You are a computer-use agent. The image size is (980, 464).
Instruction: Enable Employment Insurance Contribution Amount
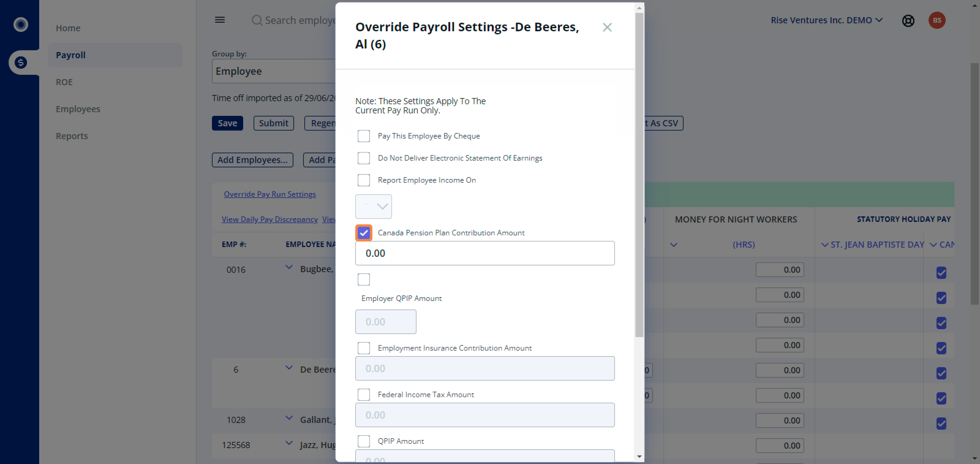(x=364, y=348)
